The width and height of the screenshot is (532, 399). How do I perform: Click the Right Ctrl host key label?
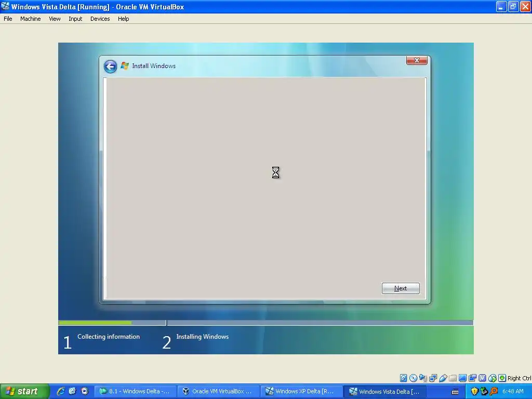click(519, 378)
